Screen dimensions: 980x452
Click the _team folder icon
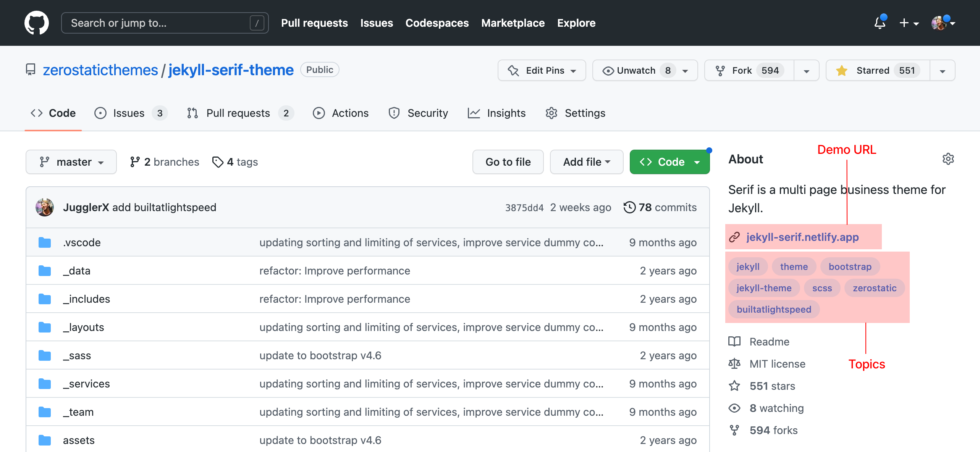point(45,412)
